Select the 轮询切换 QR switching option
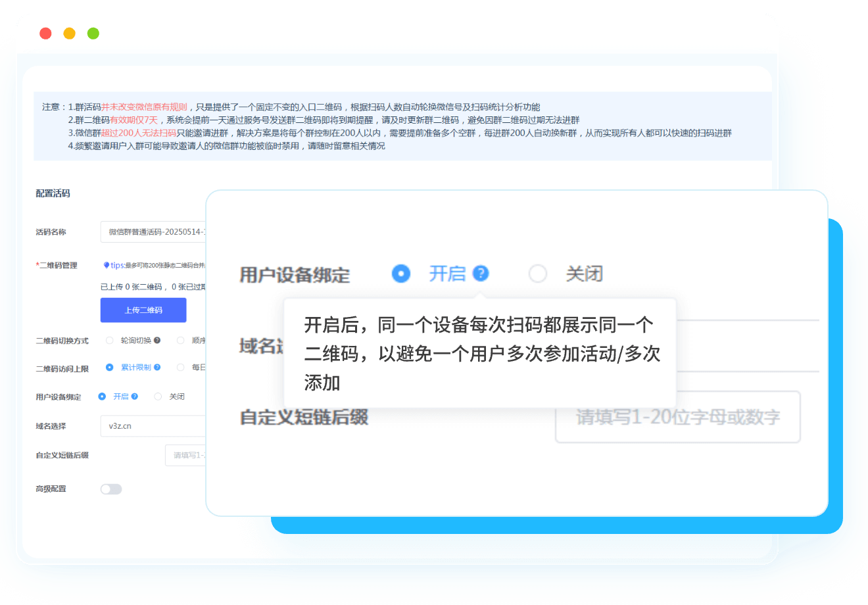This screenshot has height=605, width=868. (109, 340)
